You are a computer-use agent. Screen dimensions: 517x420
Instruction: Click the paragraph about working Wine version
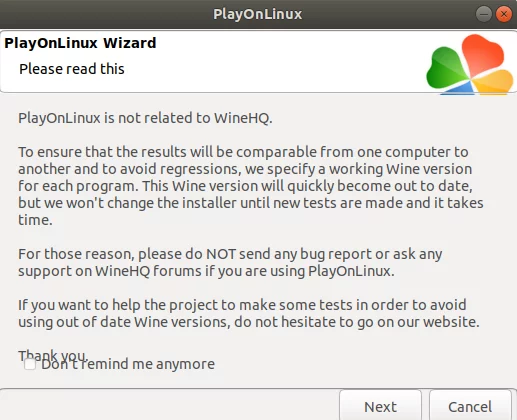click(x=251, y=186)
